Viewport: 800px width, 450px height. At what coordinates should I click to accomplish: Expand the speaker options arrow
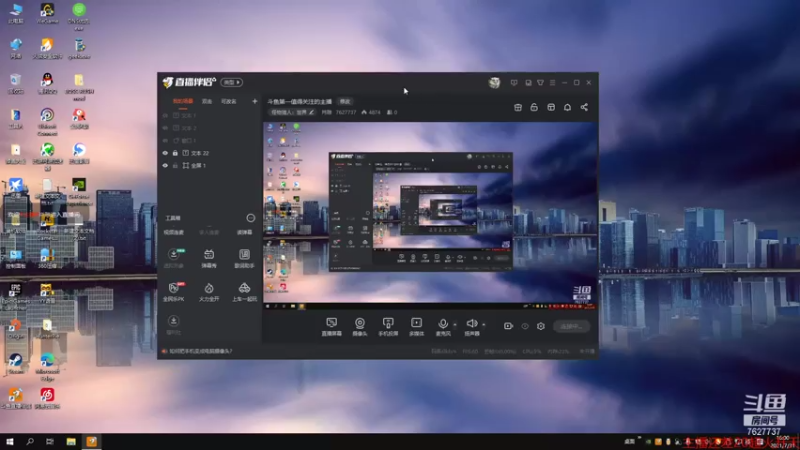[484, 324]
